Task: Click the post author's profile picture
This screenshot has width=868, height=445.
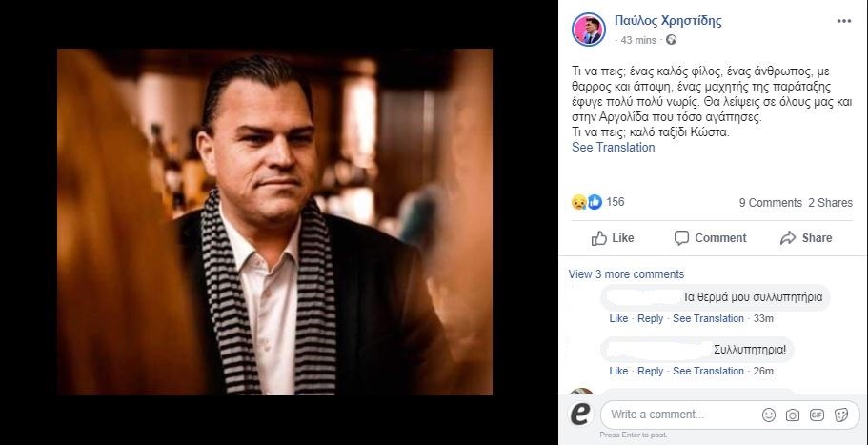Action: (588, 29)
